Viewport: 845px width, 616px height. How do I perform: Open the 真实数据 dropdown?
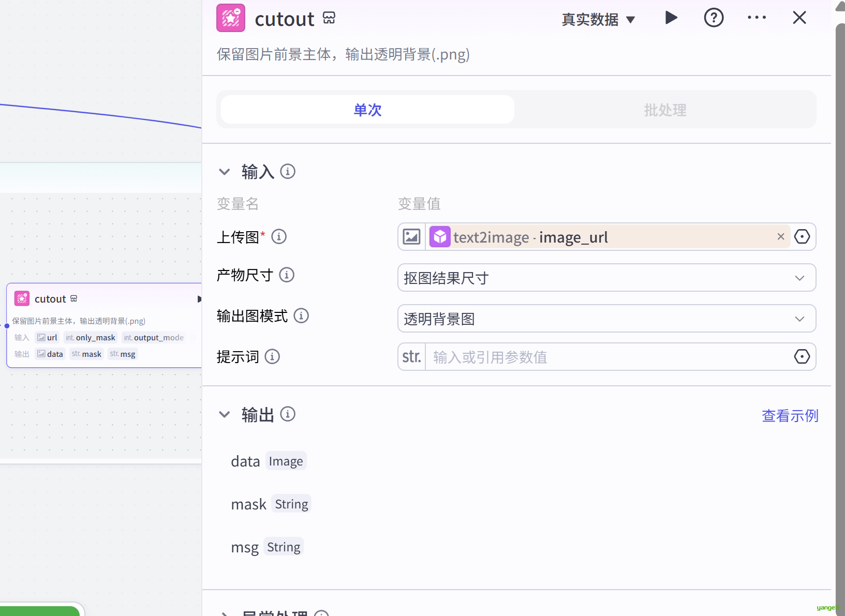598,20
